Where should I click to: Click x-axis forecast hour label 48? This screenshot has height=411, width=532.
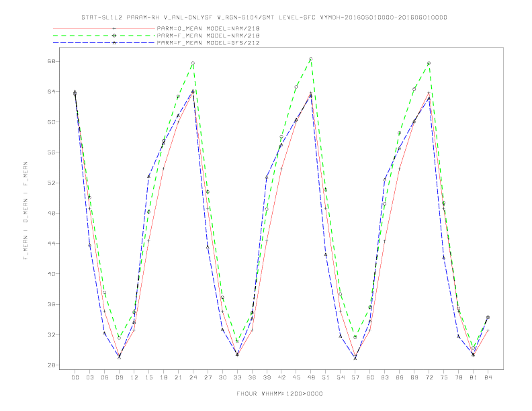click(x=311, y=377)
